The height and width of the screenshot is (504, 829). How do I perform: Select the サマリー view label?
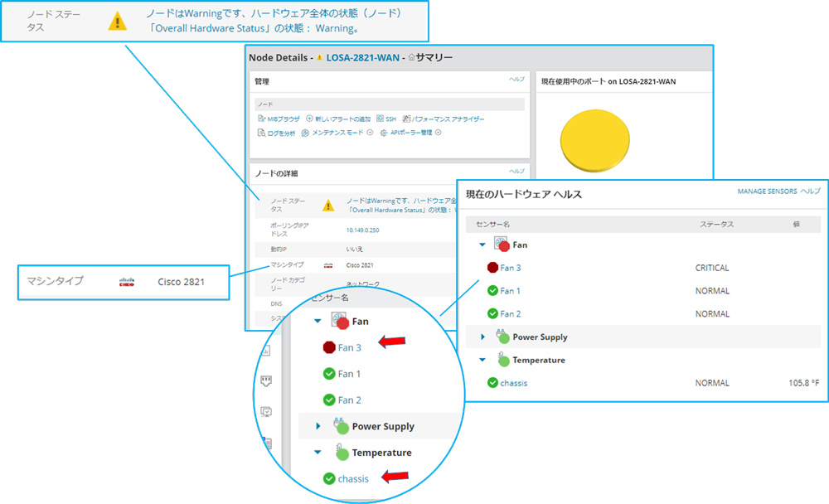click(434, 58)
